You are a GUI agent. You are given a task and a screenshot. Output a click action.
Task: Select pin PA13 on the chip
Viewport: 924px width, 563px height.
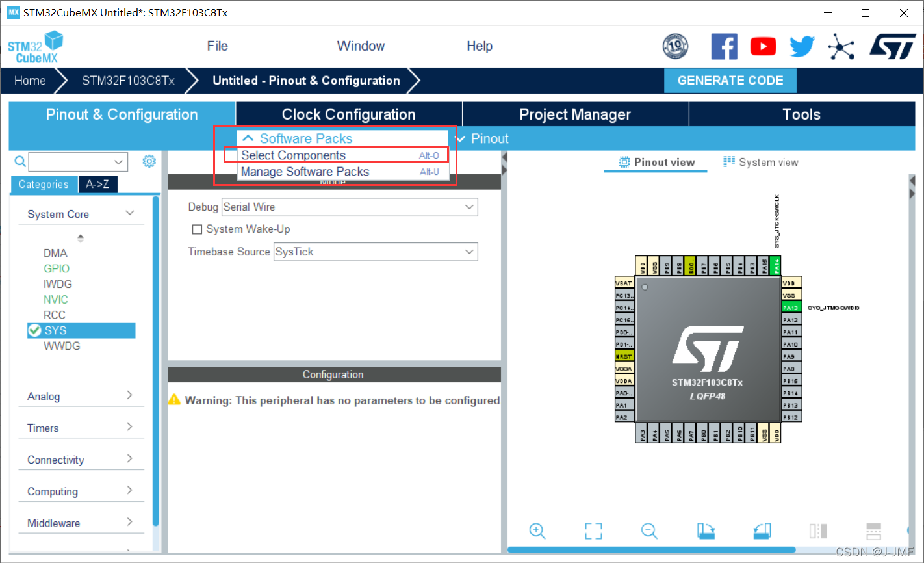coord(791,308)
